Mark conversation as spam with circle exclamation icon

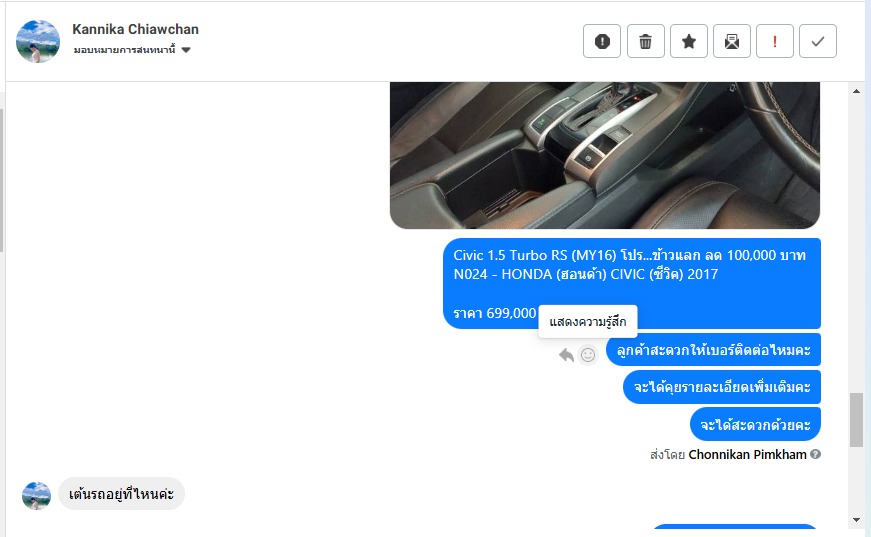point(602,41)
